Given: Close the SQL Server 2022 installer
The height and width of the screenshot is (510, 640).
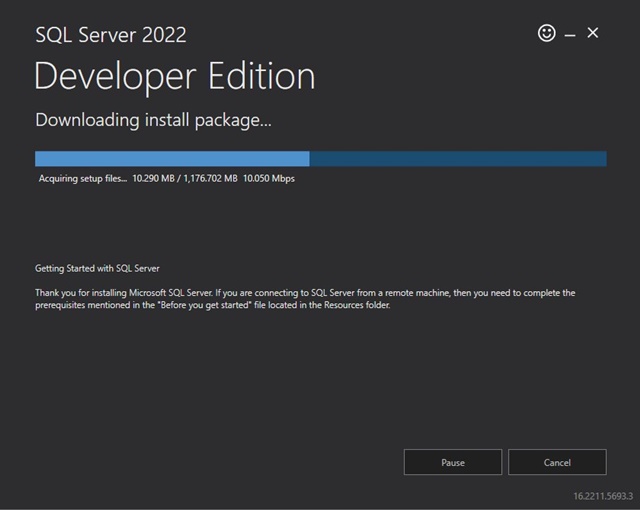Looking at the screenshot, I should [593, 33].
